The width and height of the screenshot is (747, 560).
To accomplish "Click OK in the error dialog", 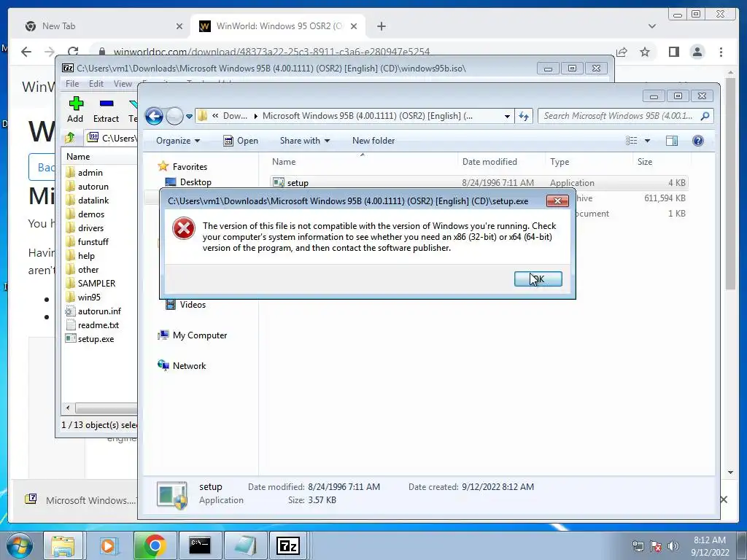I will [538, 279].
